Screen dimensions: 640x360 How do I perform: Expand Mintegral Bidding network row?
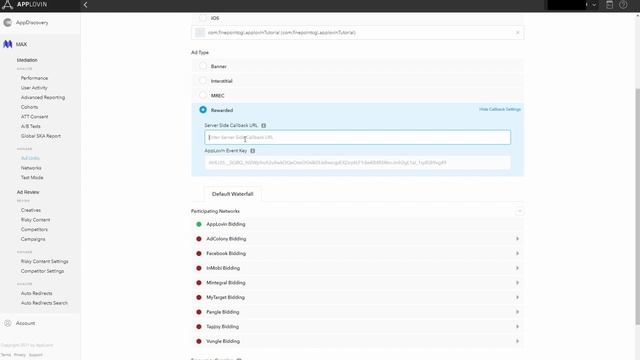517,283
